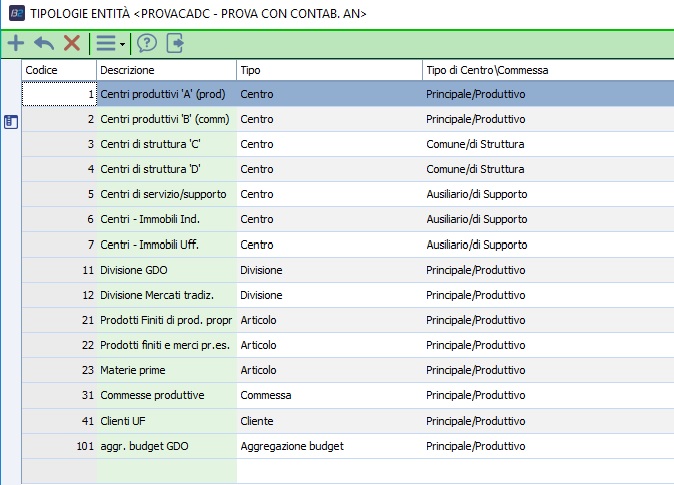The width and height of the screenshot is (674, 485).
Task: Click the red X Delete icon
Action: [x=72, y=43]
